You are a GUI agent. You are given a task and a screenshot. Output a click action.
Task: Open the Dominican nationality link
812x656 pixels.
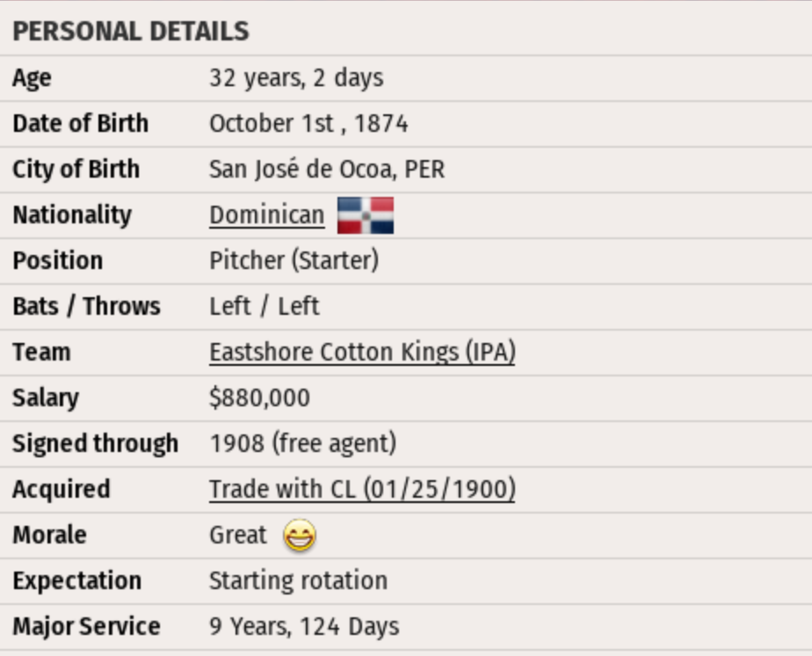[266, 215]
